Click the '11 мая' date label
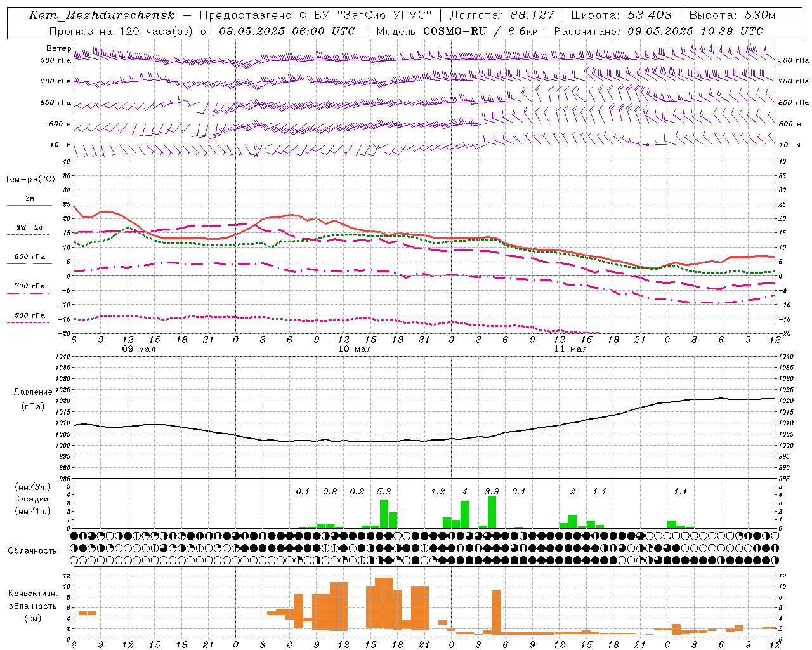 (x=570, y=348)
